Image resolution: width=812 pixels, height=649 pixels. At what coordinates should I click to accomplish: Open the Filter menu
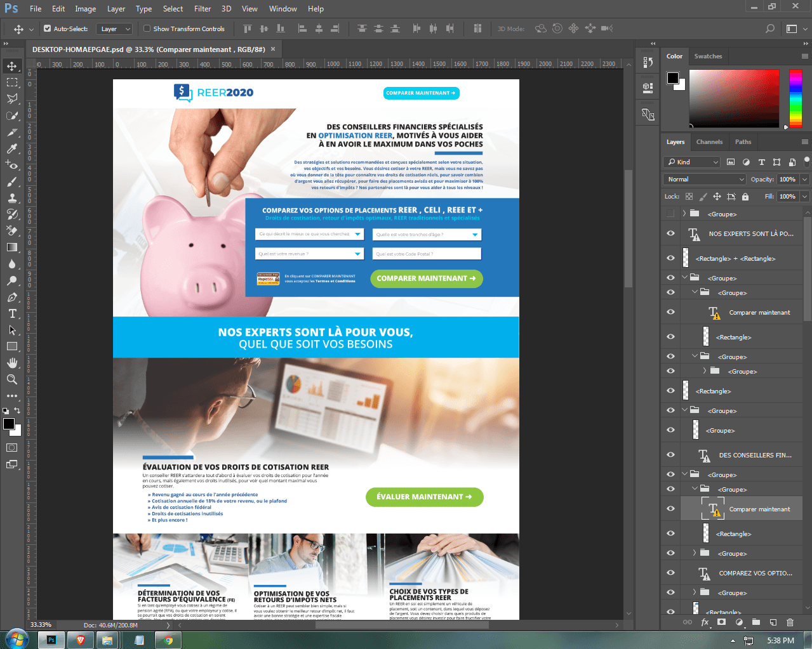click(203, 9)
